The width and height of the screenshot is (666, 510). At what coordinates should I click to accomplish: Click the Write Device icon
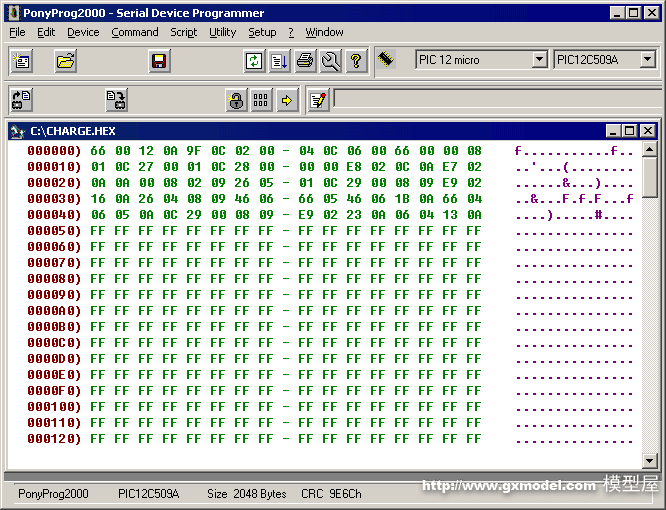(x=117, y=100)
